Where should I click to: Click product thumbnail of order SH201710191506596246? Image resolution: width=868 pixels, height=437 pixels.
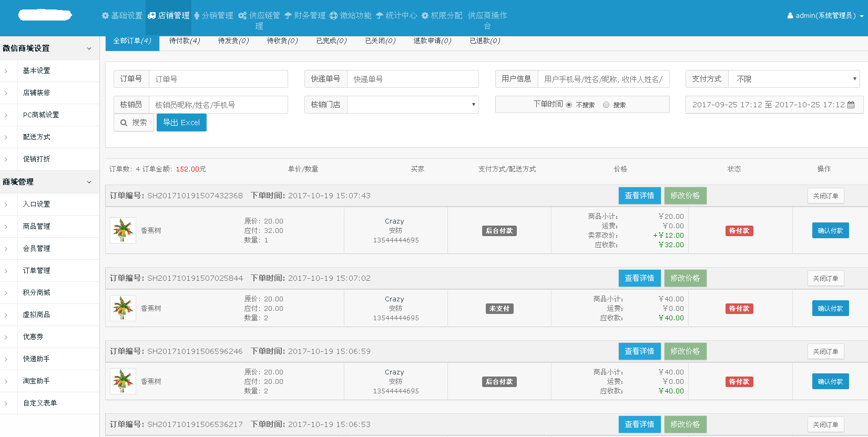[x=123, y=381]
